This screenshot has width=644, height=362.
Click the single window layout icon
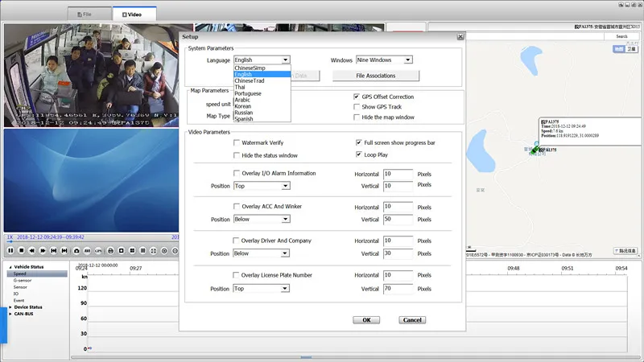click(121, 251)
